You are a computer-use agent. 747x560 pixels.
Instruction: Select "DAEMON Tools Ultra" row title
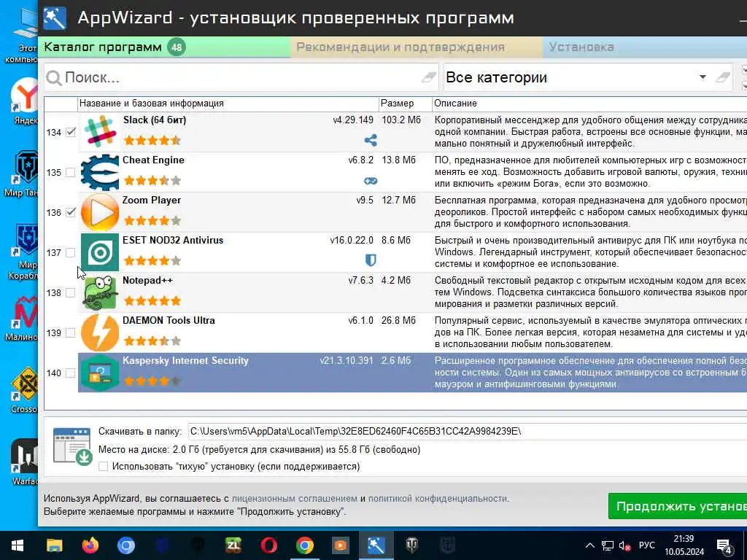[x=169, y=321]
